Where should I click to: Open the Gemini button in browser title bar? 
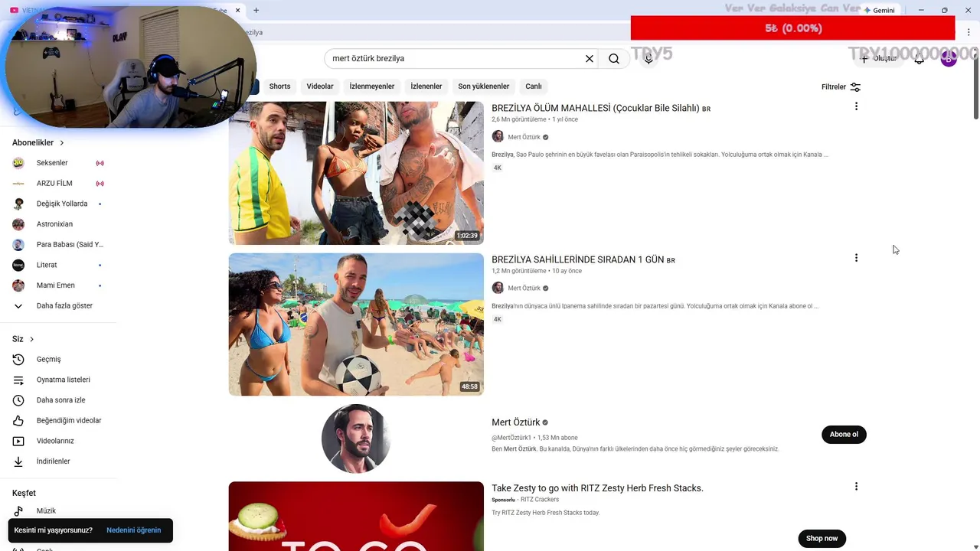879,10
